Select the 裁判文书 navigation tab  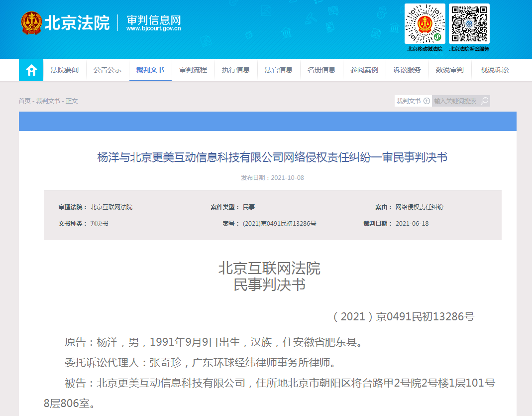150,70
